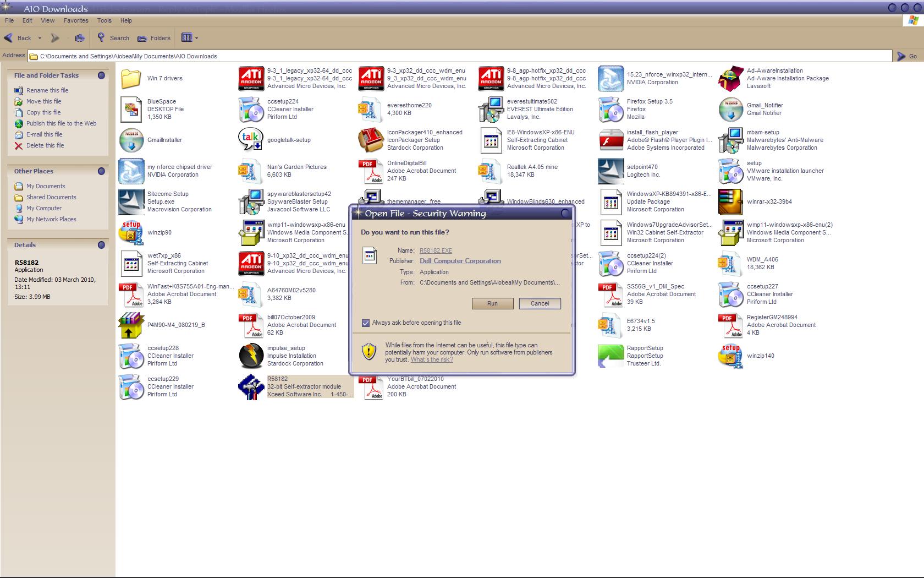Select the impulse_setup icon

click(x=251, y=356)
